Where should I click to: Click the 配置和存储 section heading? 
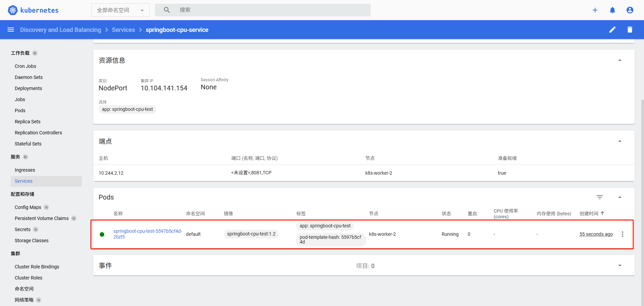[22, 194]
